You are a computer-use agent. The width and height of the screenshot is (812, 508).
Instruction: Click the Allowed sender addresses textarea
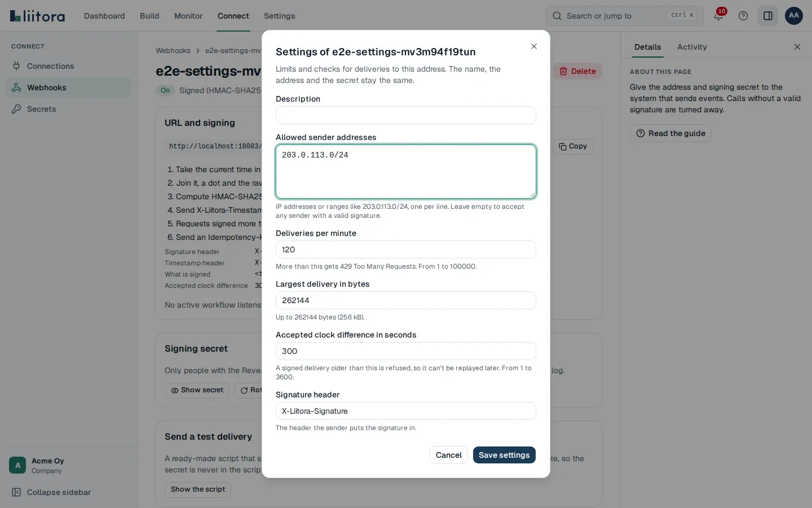pos(406,172)
